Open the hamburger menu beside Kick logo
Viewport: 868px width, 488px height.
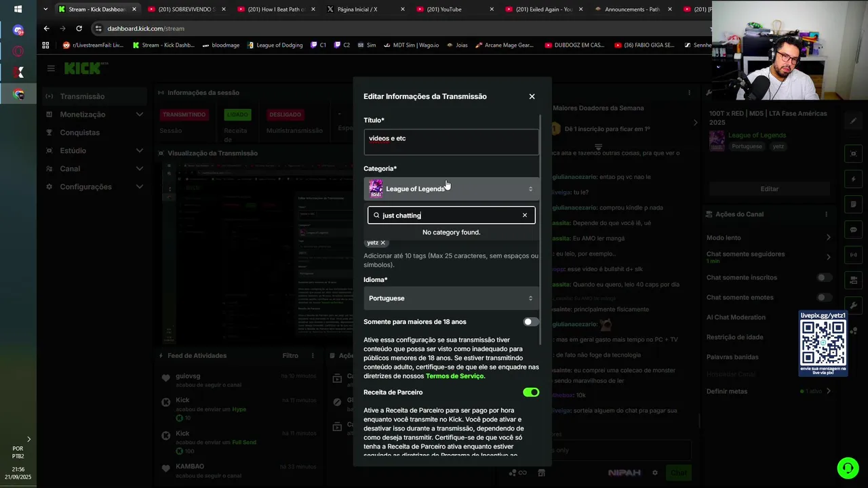point(51,68)
